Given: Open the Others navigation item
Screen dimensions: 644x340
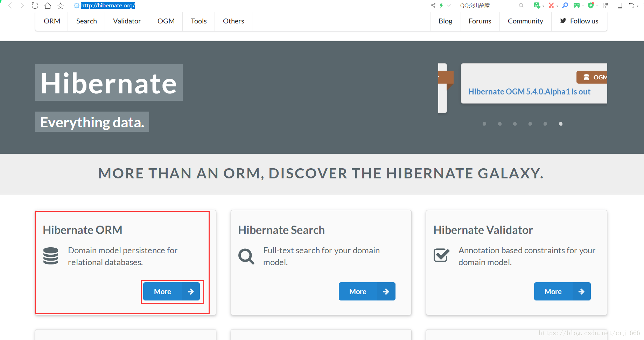Looking at the screenshot, I should [x=233, y=21].
